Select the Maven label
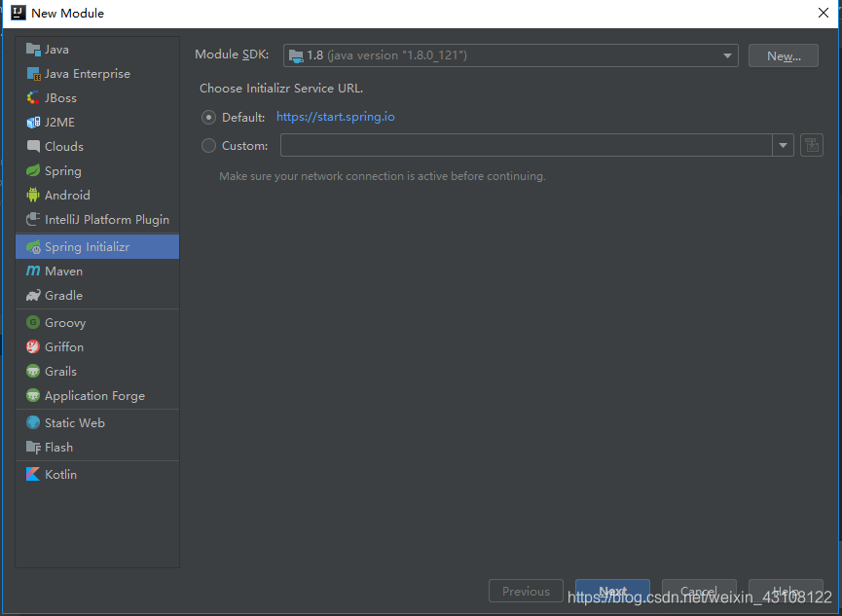Image resolution: width=842 pixels, height=616 pixels. click(64, 272)
